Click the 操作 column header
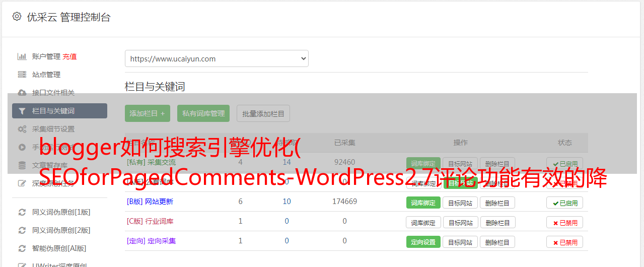 click(460, 143)
